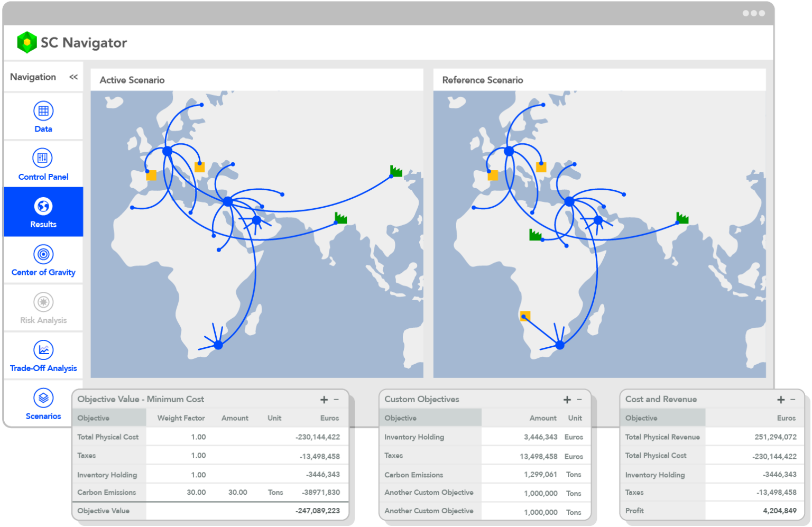Collapse the Cost and Revenue panel

(x=793, y=400)
